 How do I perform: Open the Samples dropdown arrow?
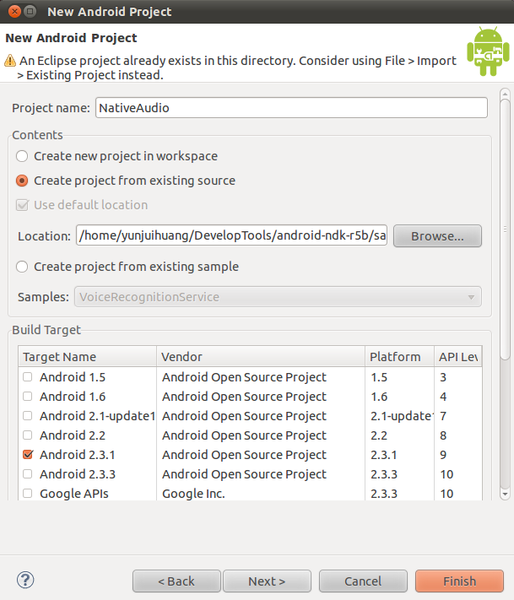(x=471, y=297)
